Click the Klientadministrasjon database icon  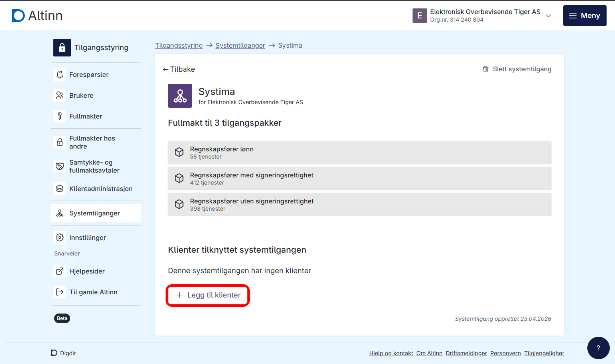60,189
